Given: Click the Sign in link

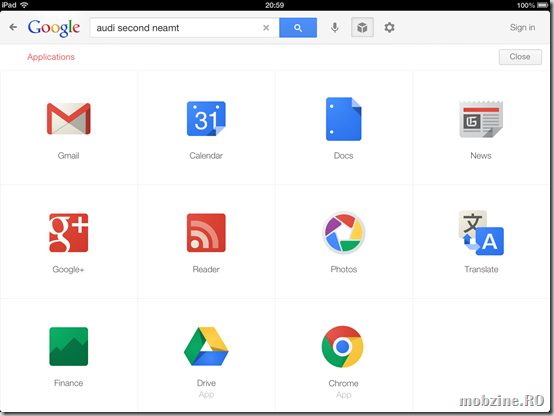Looking at the screenshot, I should 522,28.
